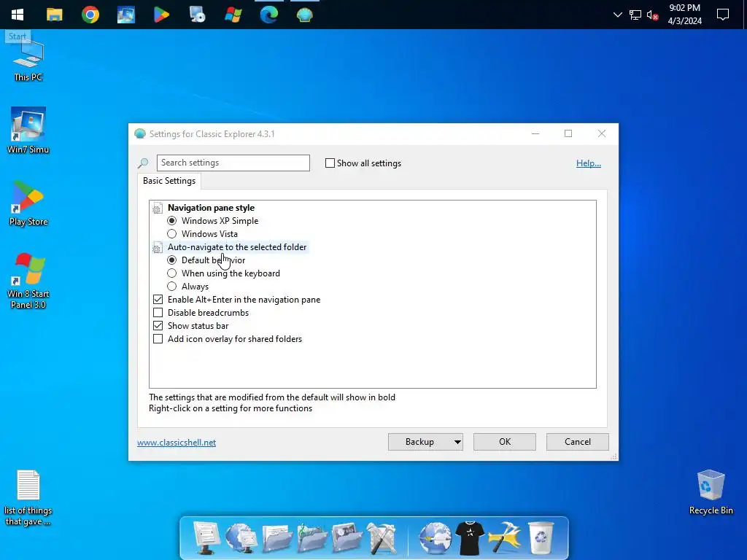Click the Navigation pane style heading

211,208
